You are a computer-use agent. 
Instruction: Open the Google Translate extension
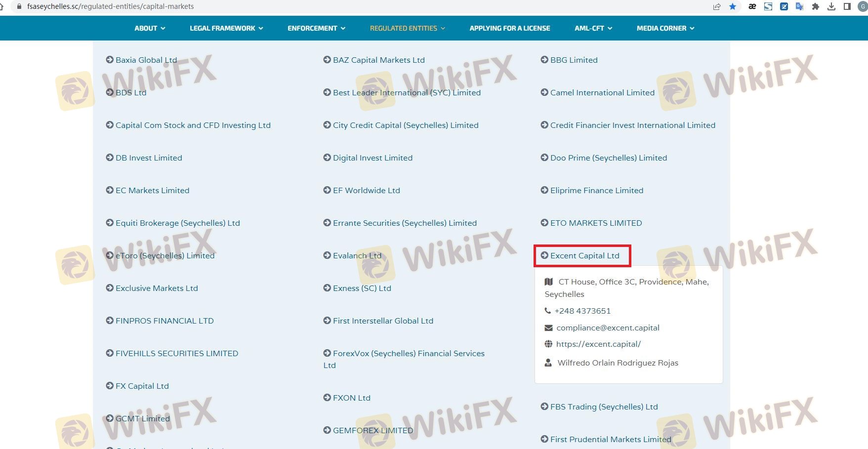point(799,6)
